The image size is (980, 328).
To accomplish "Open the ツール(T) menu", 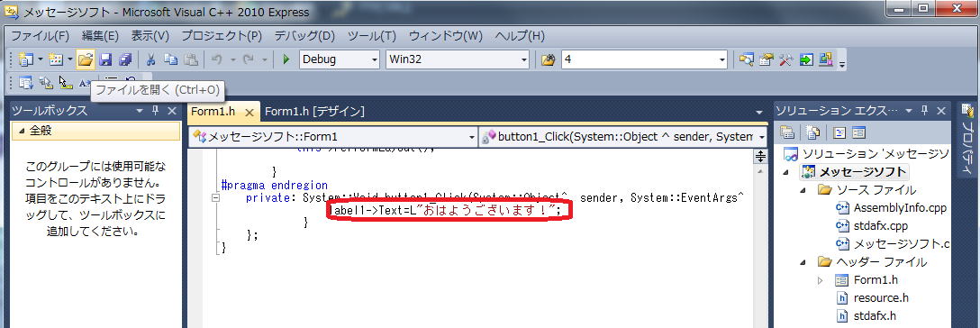I will click(x=371, y=36).
